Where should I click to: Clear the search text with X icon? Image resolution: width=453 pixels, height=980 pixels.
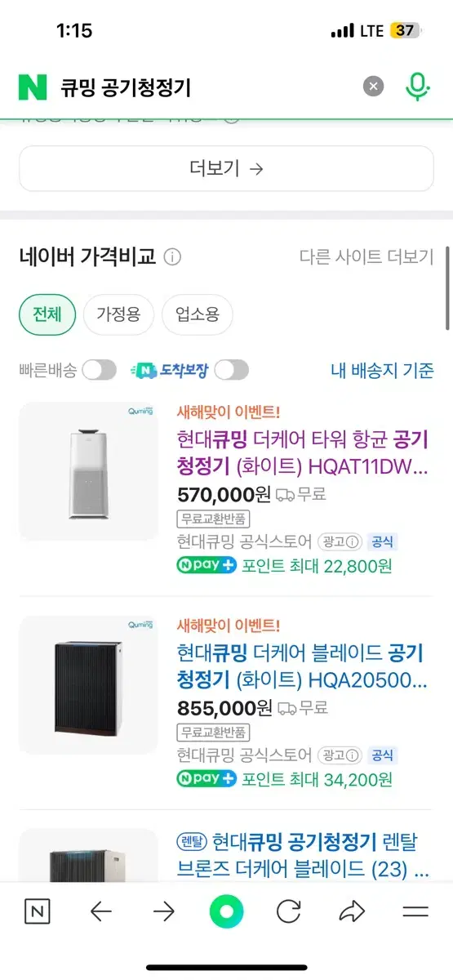pos(373,86)
